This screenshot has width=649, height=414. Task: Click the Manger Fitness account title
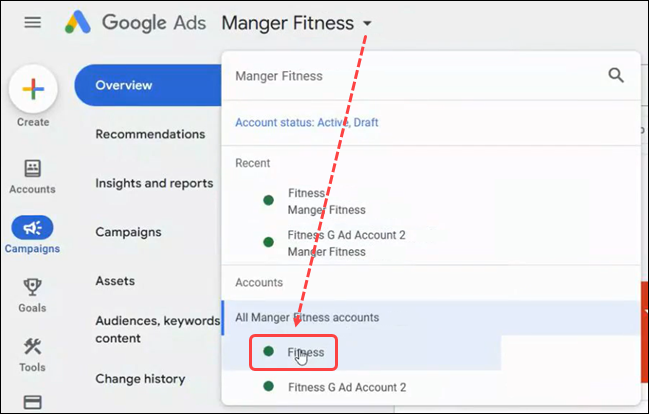[x=288, y=23]
